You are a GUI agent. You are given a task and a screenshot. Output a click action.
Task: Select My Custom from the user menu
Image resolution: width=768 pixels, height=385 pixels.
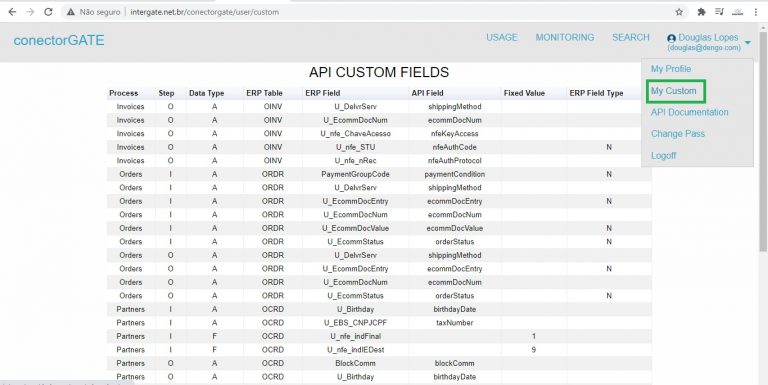tap(673, 91)
